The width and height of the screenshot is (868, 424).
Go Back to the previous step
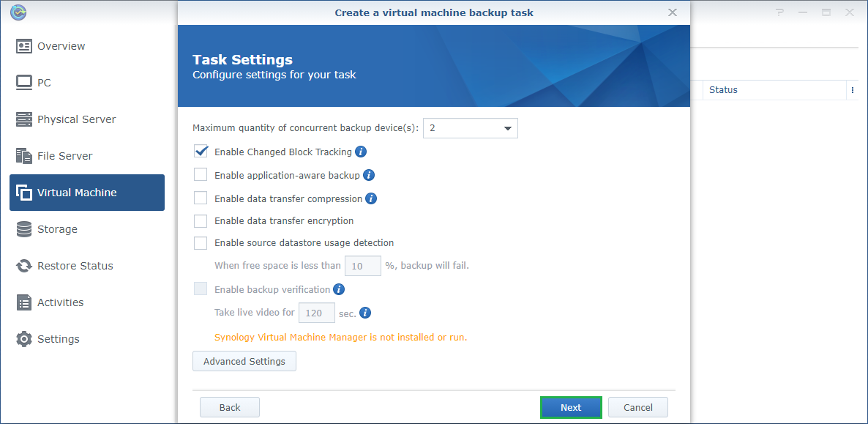click(230, 407)
